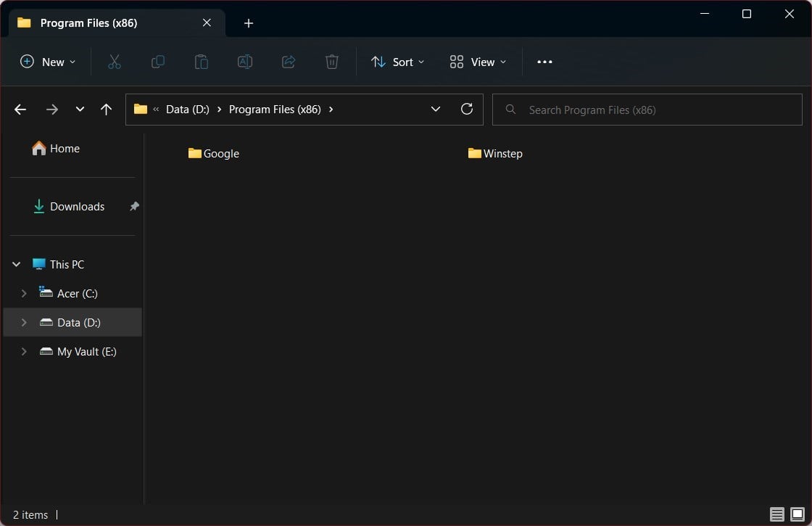Image resolution: width=812 pixels, height=526 pixels.
Task: Go up one folder level arrow
Action: coord(106,110)
